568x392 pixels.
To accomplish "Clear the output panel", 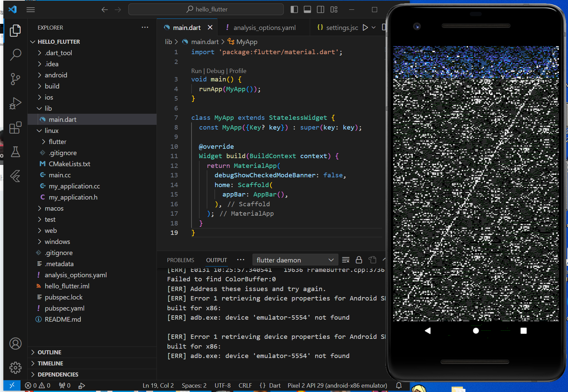I will pos(346,260).
